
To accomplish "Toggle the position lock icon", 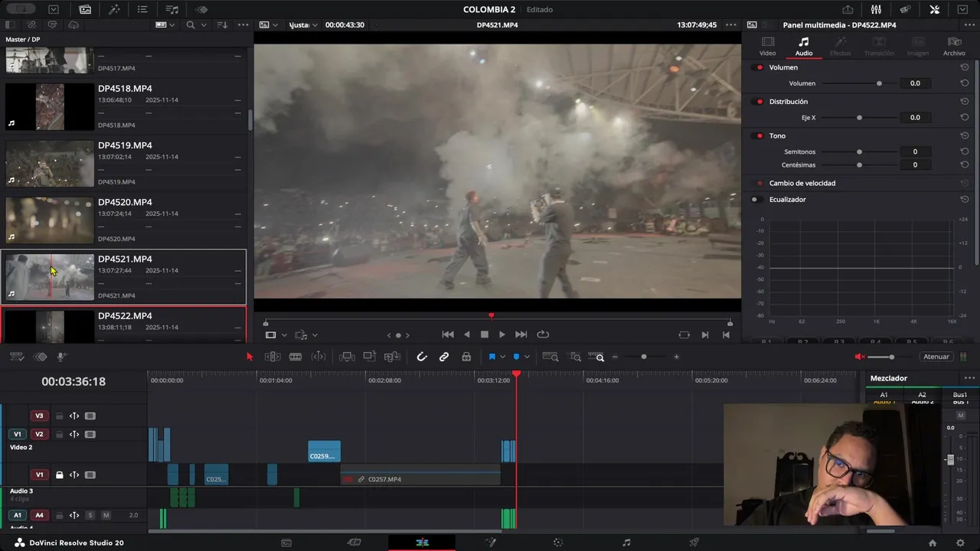I will 466,357.
